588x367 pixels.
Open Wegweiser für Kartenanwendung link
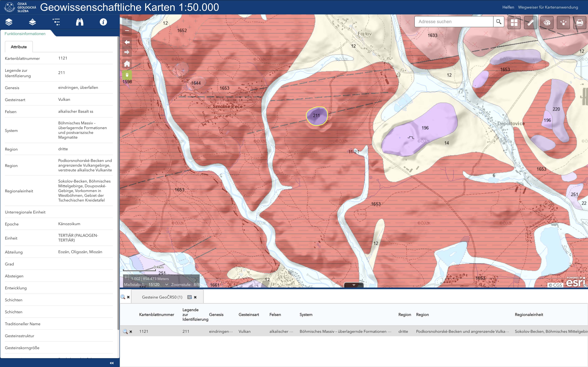coord(548,7)
